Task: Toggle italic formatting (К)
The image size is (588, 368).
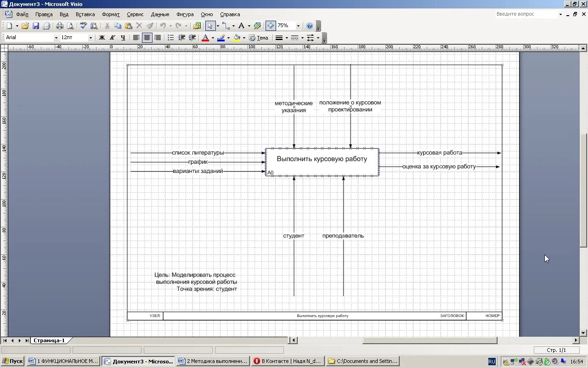Action: tap(113, 38)
